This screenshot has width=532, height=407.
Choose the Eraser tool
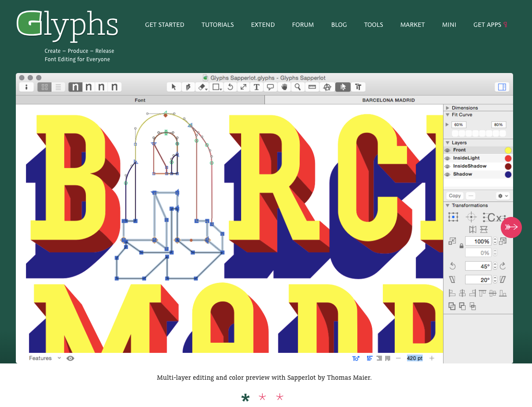tap(202, 87)
